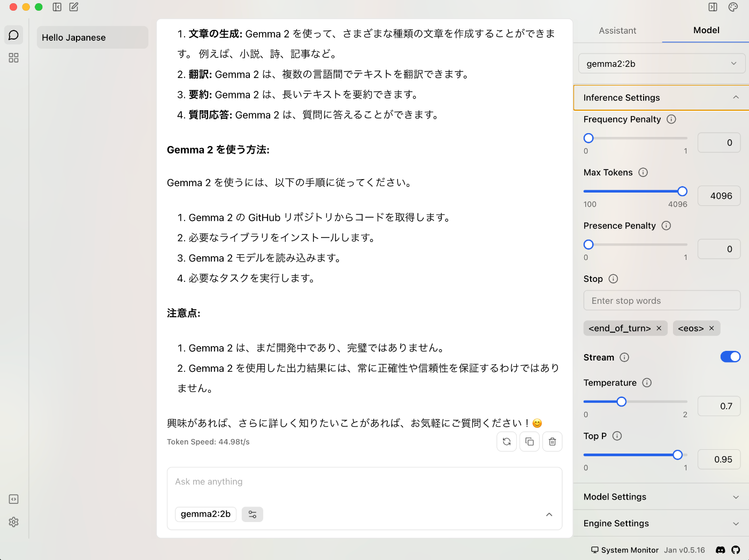Show Presence Penalty info icon

click(666, 226)
